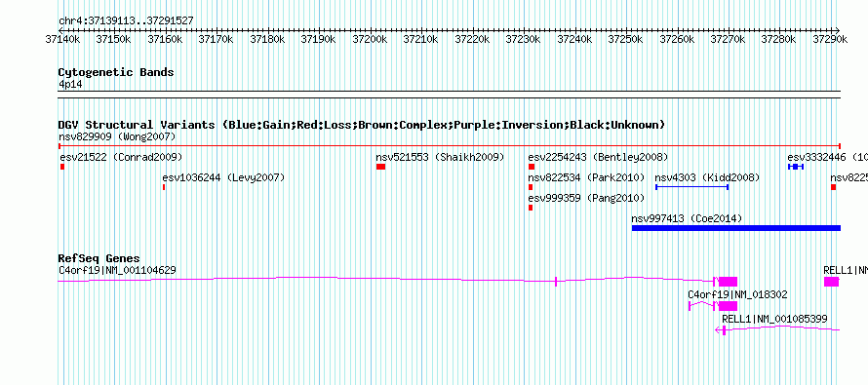Click the 37260k ruler position
Screen dimensions: 868x385
click(x=677, y=39)
